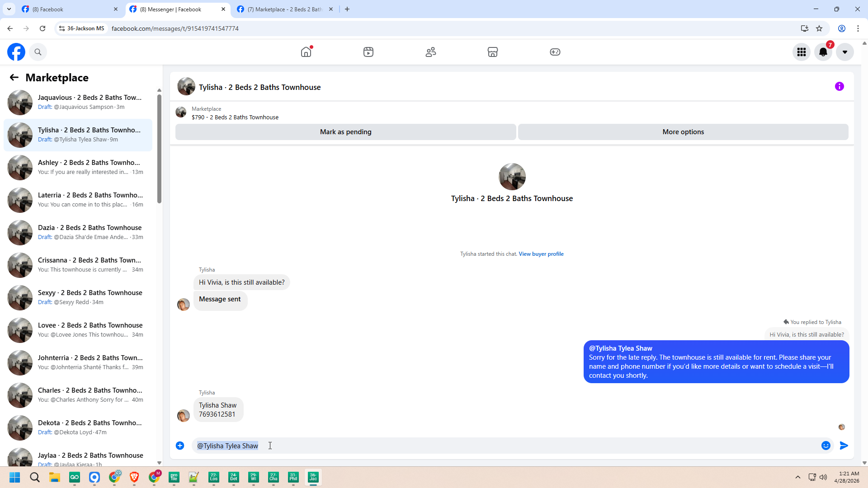Mark the listing as pending
868x488 pixels.
click(x=346, y=132)
